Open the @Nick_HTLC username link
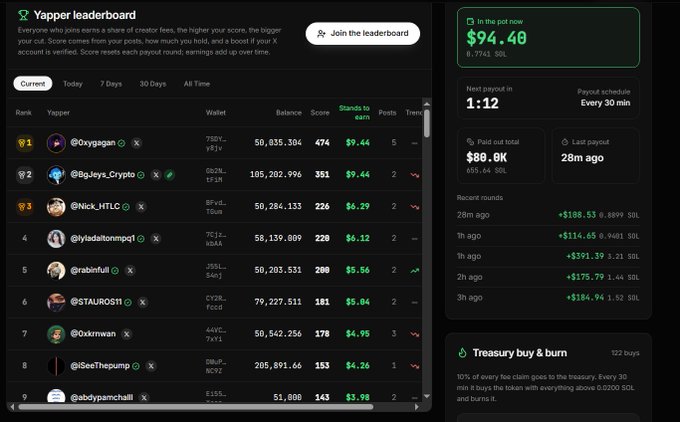 (95, 206)
